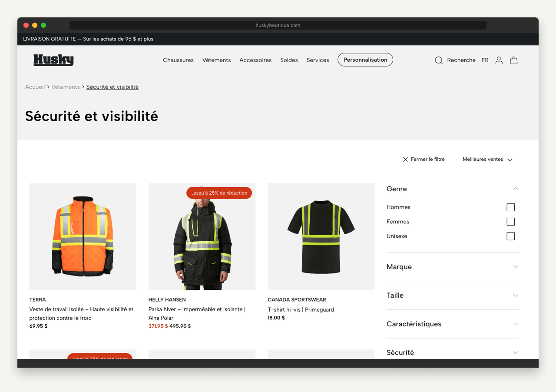The width and height of the screenshot is (556, 392).
Task: Expand the Marque filter section
Action: [515, 267]
